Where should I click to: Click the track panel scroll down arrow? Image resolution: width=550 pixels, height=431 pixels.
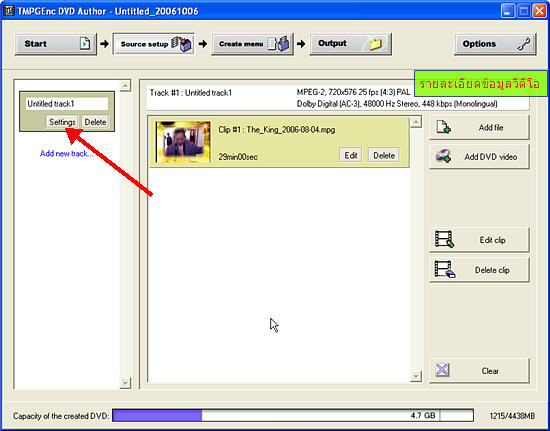point(125,383)
